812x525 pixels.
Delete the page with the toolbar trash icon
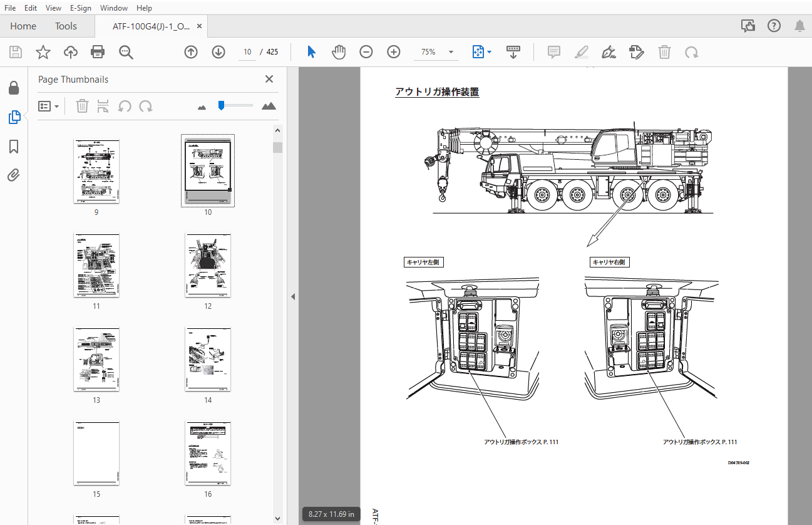664,52
